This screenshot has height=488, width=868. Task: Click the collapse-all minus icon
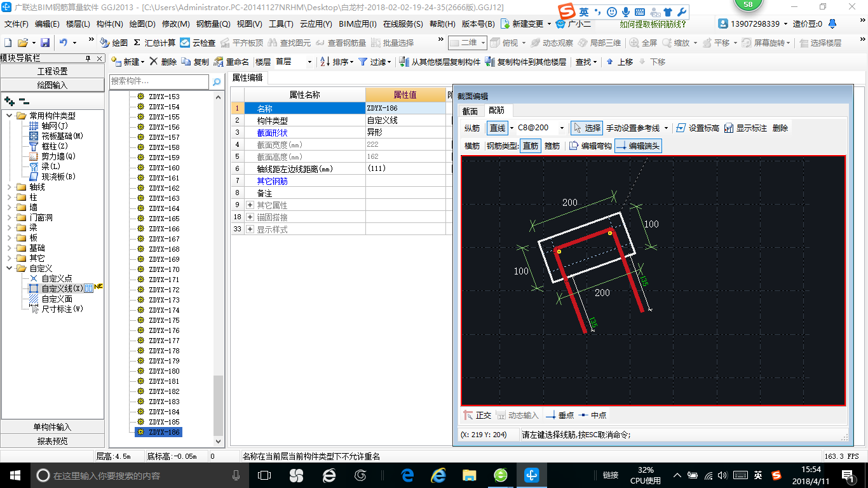[24, 100]
